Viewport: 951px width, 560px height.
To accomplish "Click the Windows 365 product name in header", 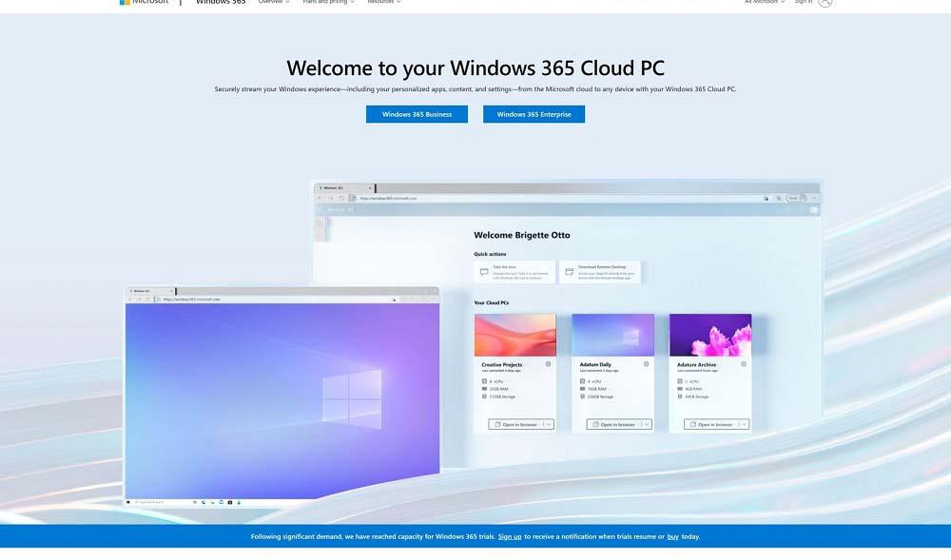I will [221, 2].
